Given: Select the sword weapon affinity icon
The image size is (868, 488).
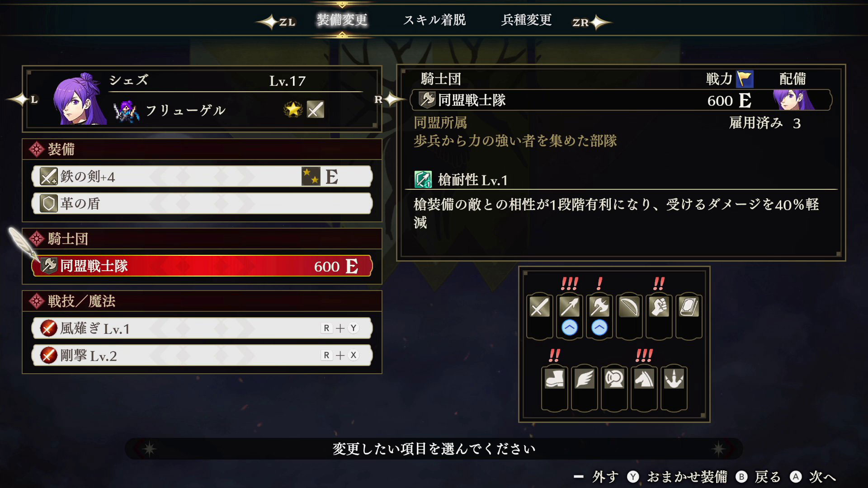Looking at the screenshot, I should [x=539, y=308].
